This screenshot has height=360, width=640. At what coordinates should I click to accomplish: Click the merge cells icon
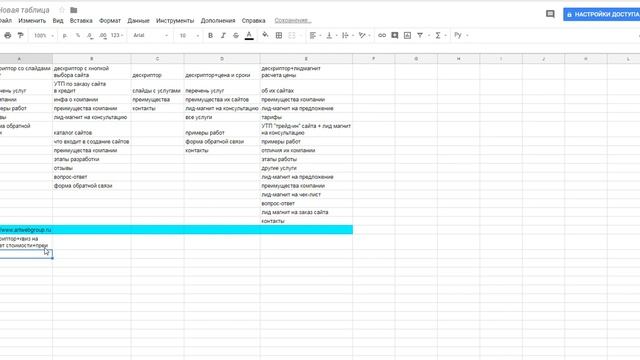292,36
